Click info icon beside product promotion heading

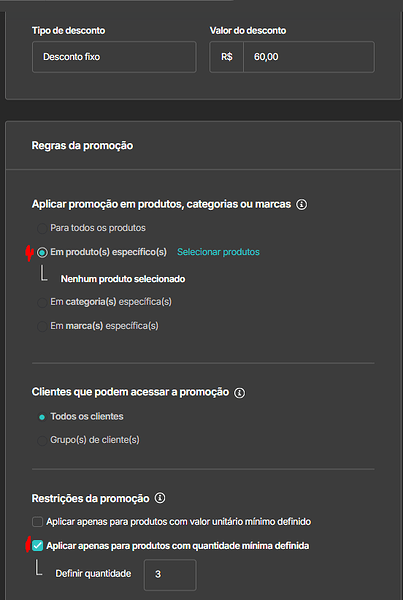tap(302, 205)
